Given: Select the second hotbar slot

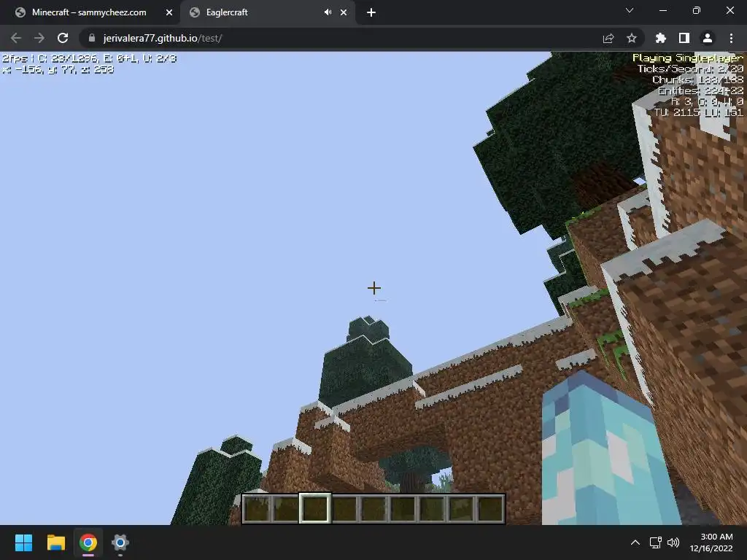Looking at the screenshot, I should coord(286,508).
